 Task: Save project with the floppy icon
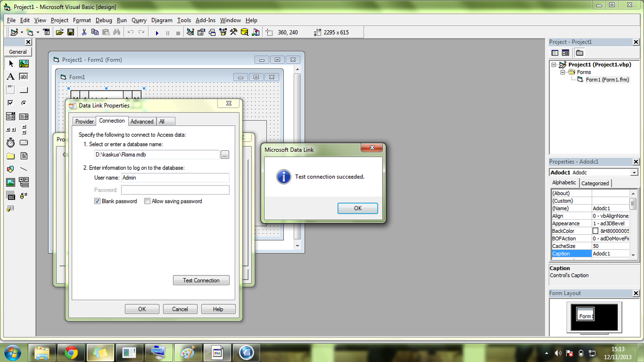pos(71,32)
